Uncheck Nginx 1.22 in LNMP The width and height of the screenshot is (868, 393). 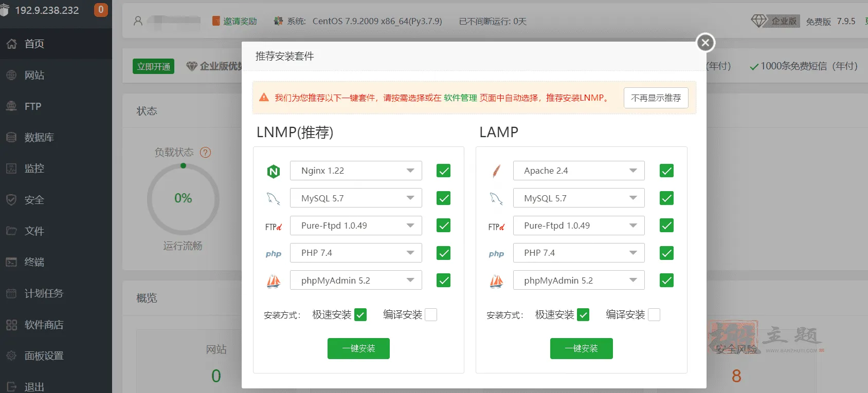[443, 171]
